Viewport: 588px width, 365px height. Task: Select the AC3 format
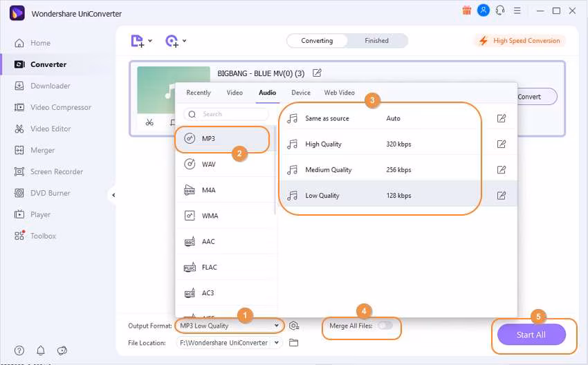(x=225, y=293)
